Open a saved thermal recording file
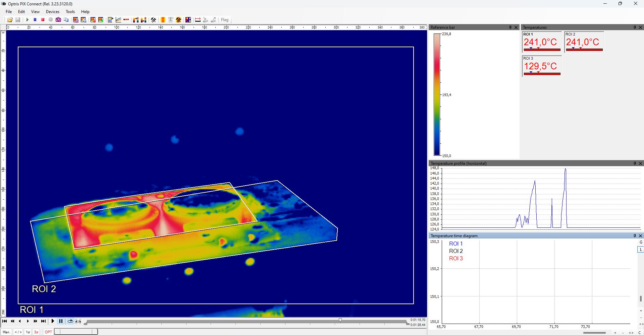 (x=10, y=20)
